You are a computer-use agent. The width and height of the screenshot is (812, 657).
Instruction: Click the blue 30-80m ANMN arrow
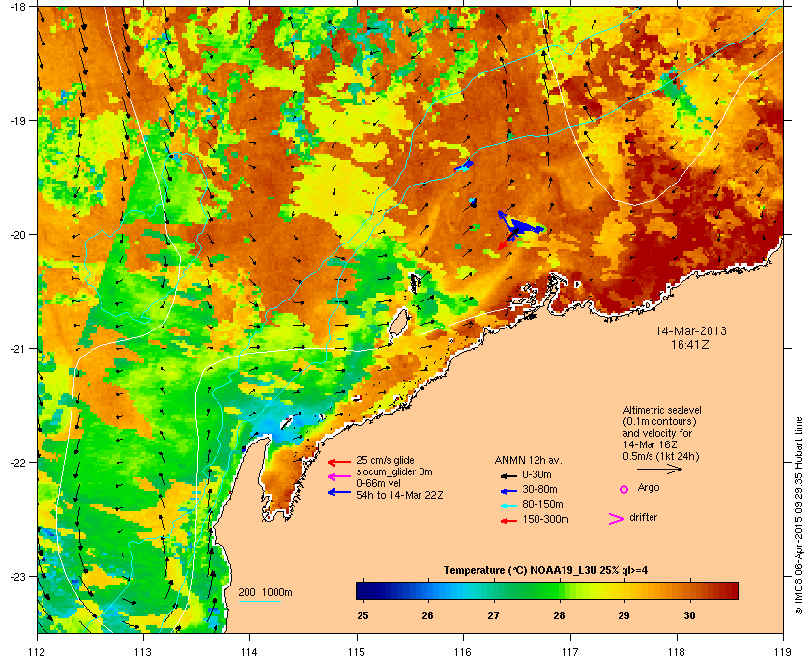click(x=508, y=491)
